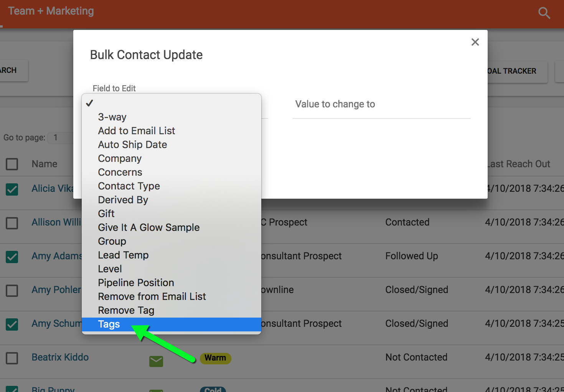Uncheck Amy Adams' selection checkbox

pos(12,257)
